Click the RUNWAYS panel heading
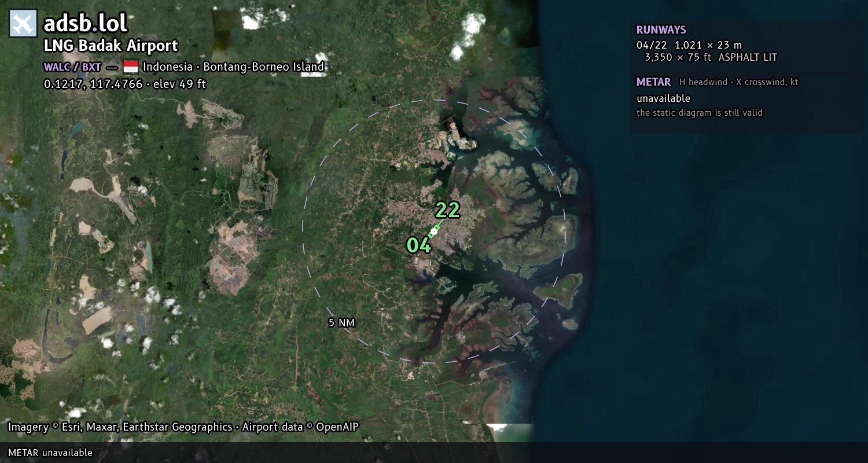 coord(661,30)
